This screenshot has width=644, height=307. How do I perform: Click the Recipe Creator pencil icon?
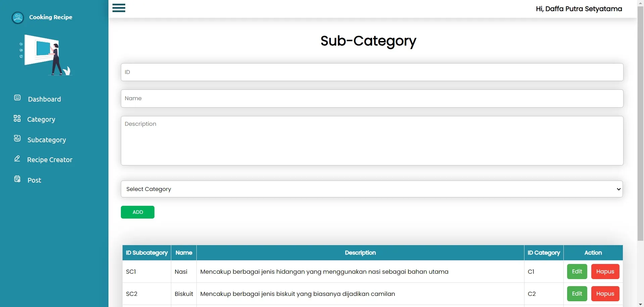point(17,159)
